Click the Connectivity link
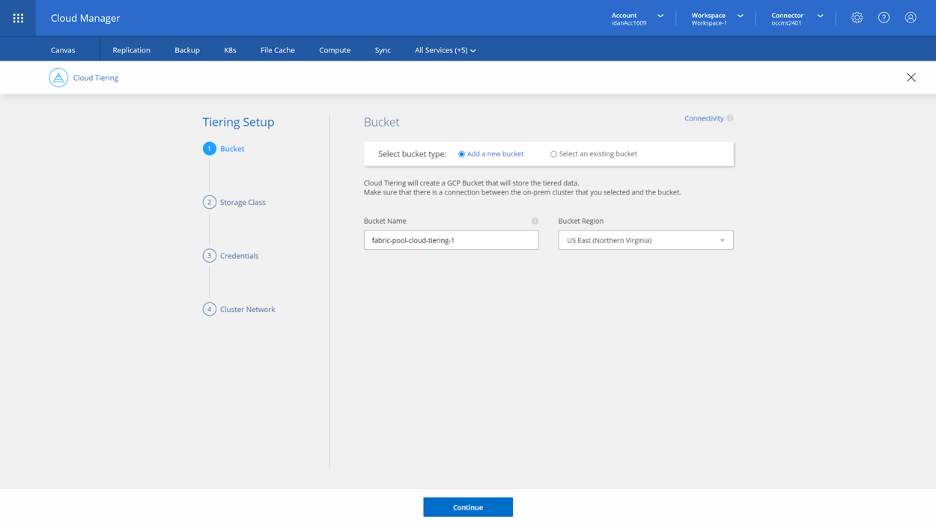Image resolution: width=936 pixels, height=526 pixels. tap(703, 119)
